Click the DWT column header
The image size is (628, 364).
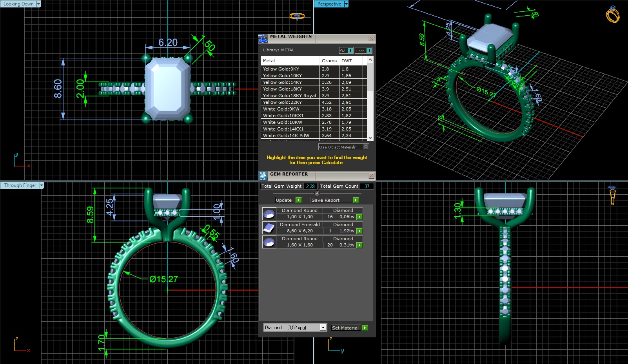coord(351,61)
